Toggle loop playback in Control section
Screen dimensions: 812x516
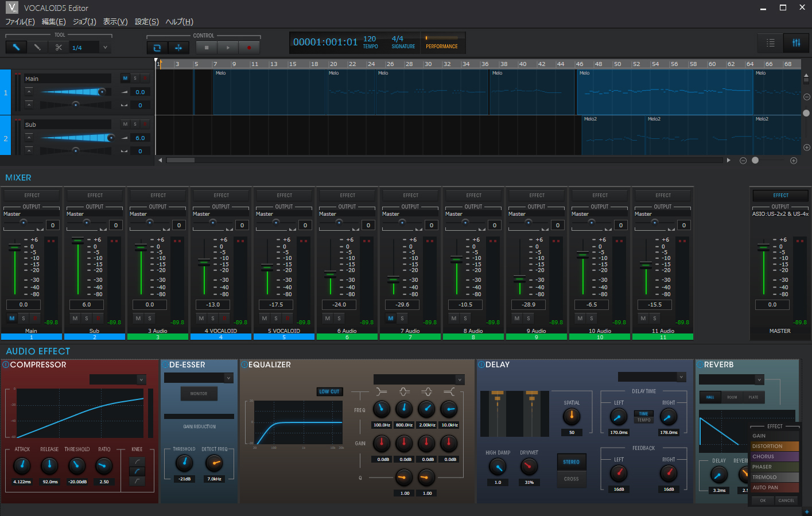coord(157,48)
